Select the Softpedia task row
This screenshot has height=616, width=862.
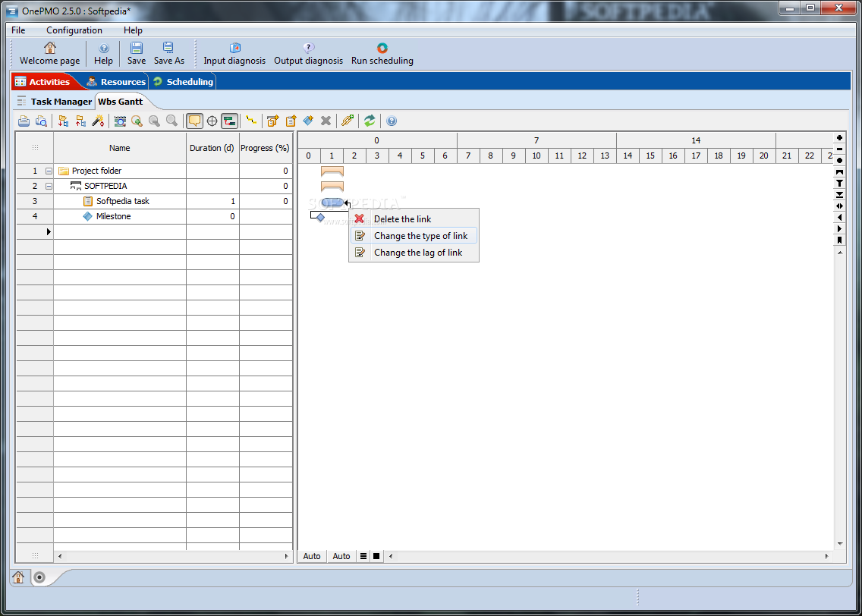[x=154, y=201]
